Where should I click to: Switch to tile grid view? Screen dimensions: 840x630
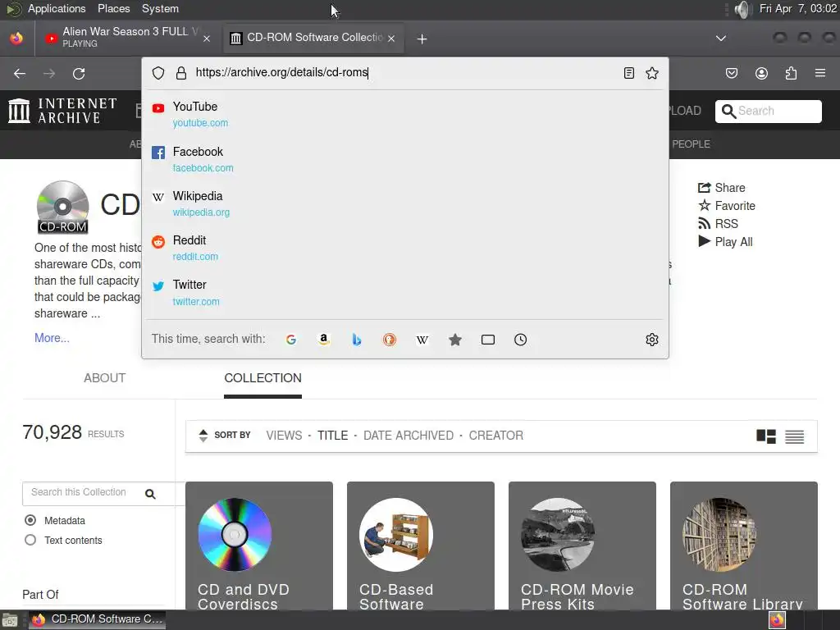click(766, 436)
